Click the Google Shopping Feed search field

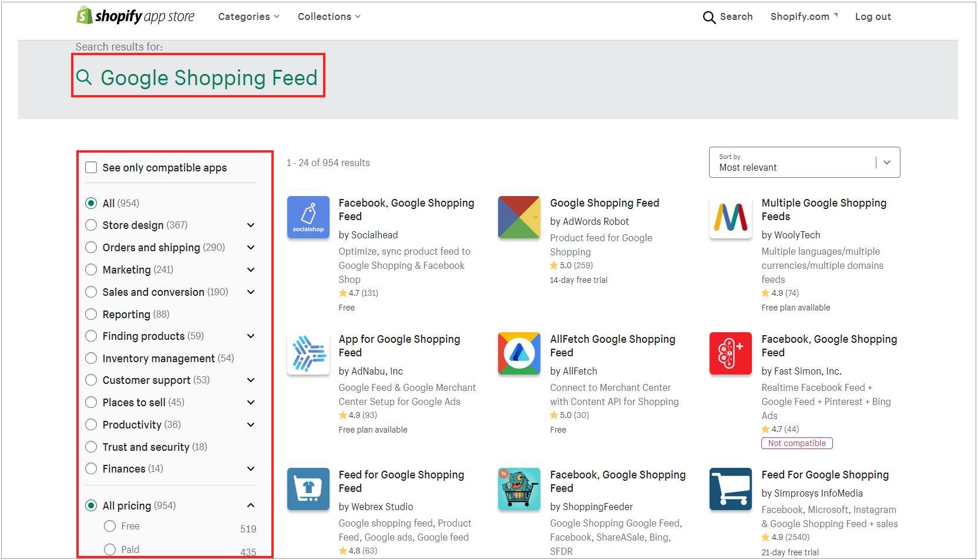(198, 76)
